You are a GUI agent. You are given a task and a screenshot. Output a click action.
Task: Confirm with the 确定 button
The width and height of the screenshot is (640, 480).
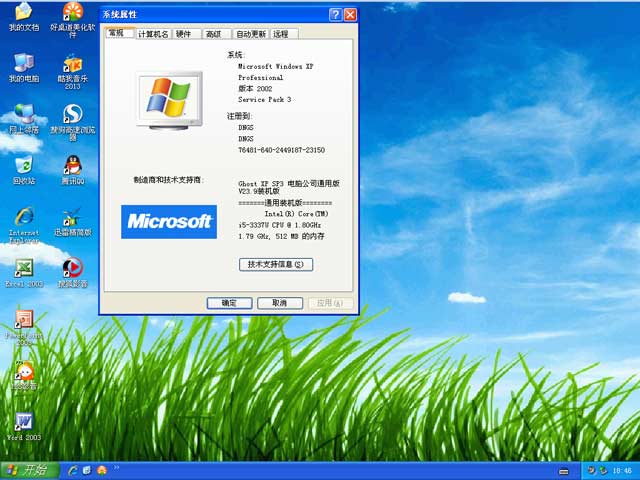[229, 303]
